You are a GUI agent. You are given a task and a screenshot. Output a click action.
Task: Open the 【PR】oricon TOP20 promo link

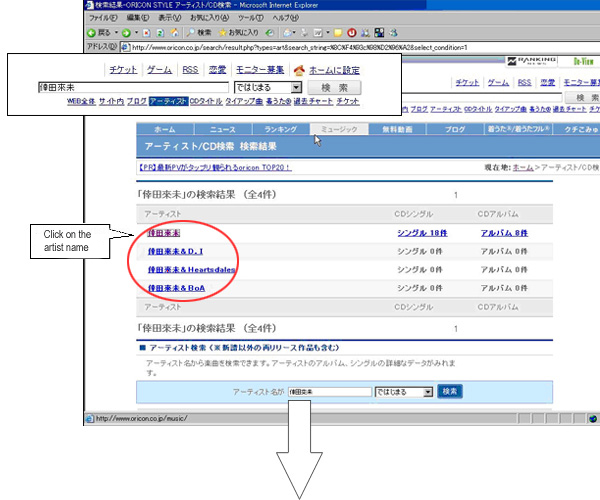coord(215,168)
